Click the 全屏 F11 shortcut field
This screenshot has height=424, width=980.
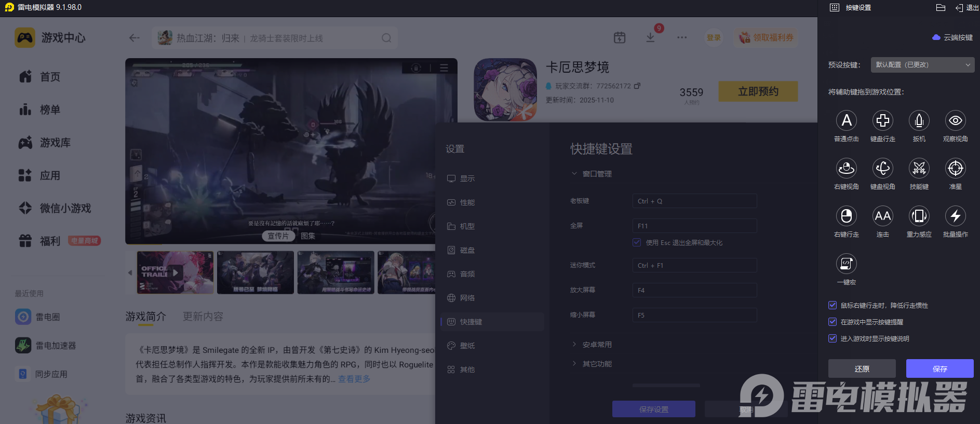tap(695, 226)
